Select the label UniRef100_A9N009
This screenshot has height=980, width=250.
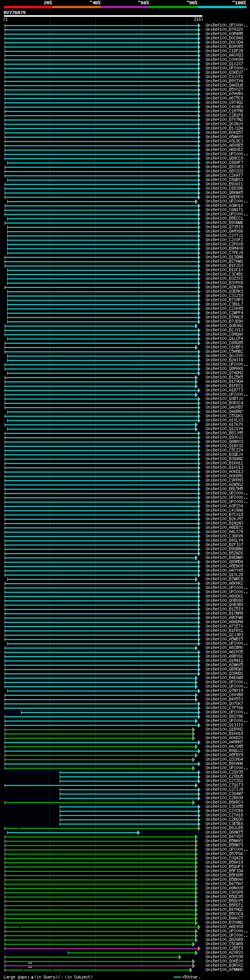click(224, 888)
